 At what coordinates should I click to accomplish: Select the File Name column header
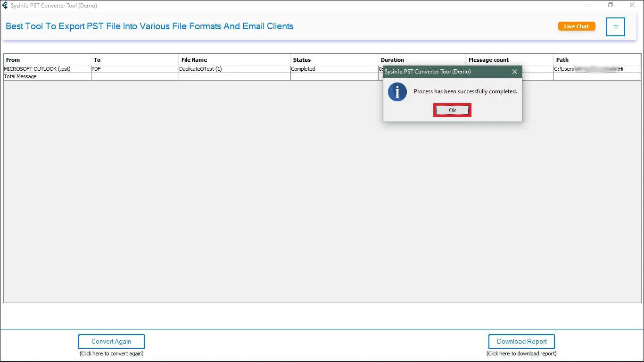(234, 60)
